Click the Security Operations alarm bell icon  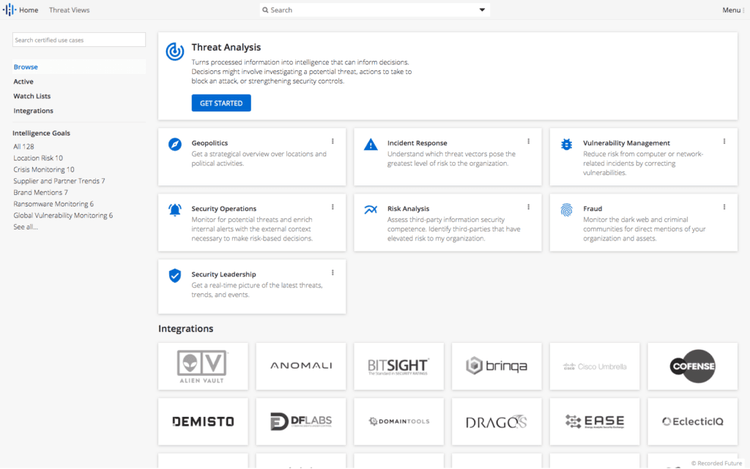(x=175, y=210)
